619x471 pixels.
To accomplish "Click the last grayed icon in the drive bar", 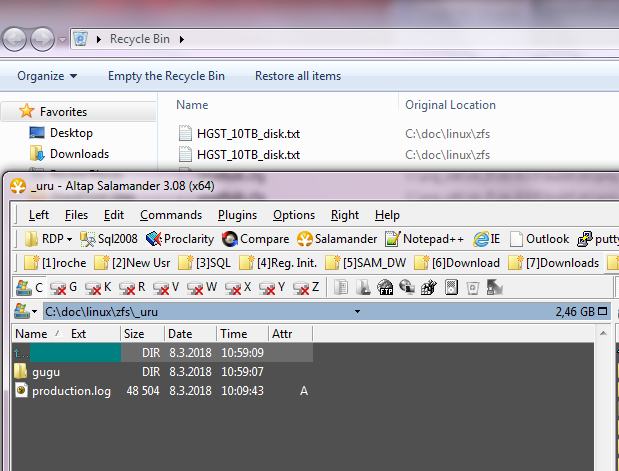I will click(x=494, y=287).
